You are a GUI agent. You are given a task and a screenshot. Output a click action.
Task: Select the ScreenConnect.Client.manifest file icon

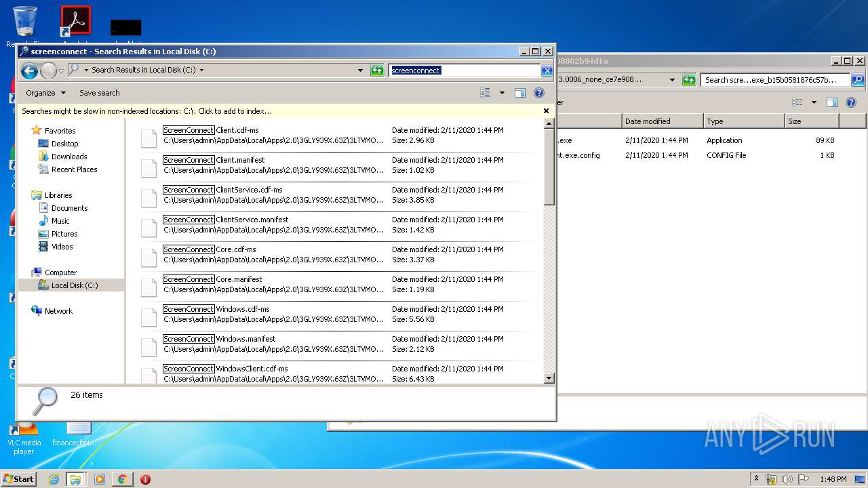149,168
